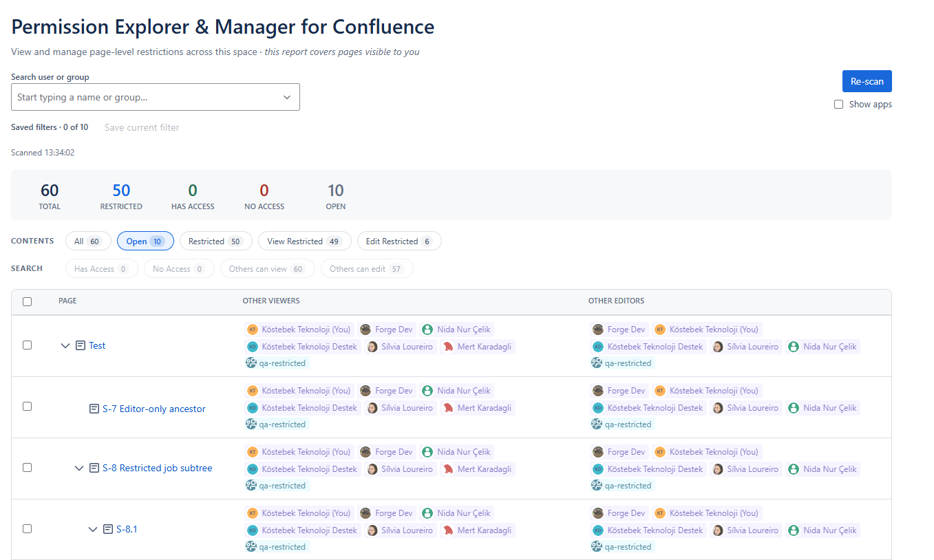The width and height of the screenshot is (934, 560).
Task: Tick the select-all checkbox in table header
Action: [27, 301]
